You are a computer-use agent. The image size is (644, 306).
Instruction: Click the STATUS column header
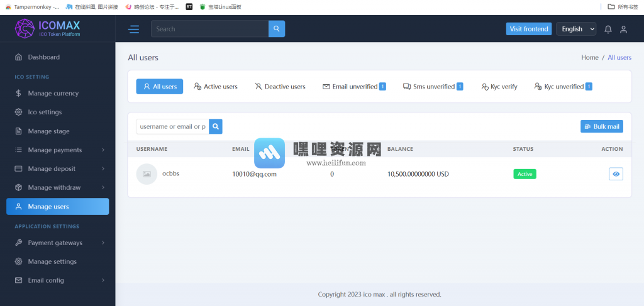[523, 149]
